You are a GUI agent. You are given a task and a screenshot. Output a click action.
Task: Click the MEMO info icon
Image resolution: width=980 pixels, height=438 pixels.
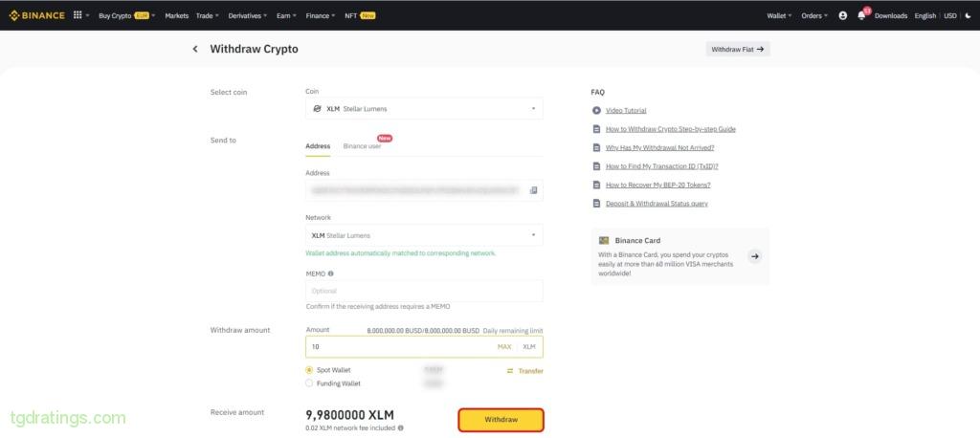click(330, 274)
